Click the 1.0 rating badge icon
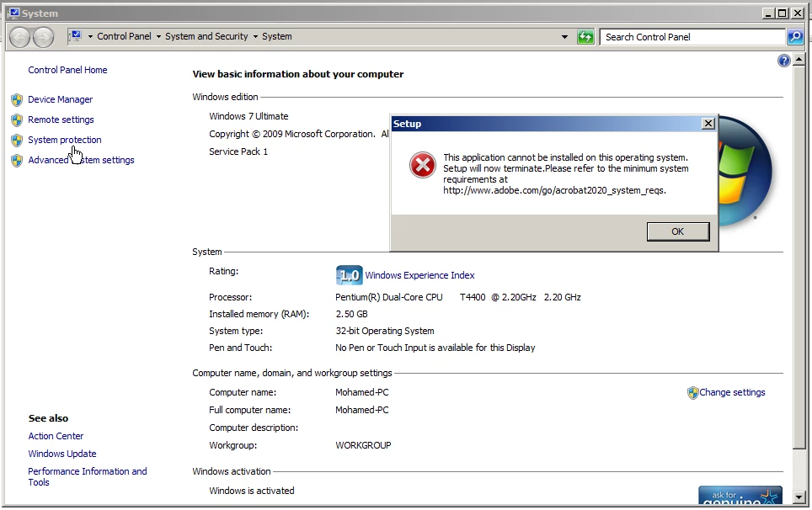The image size is (812, 510). 349,275
